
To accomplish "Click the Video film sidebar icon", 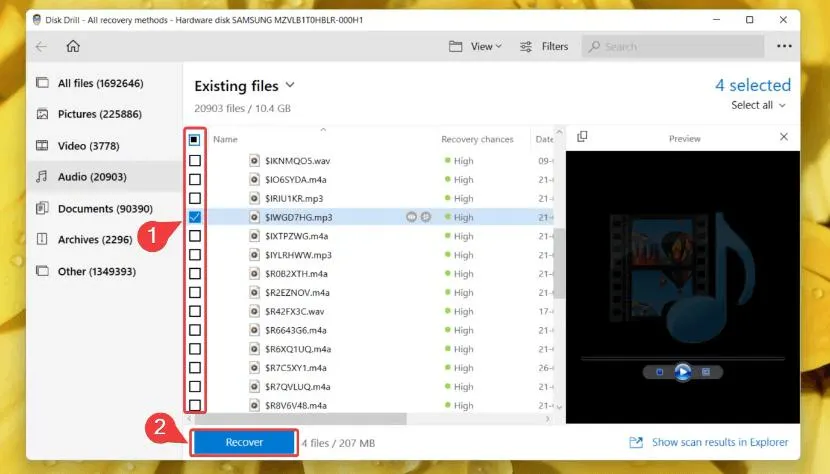I will (42, 145).
